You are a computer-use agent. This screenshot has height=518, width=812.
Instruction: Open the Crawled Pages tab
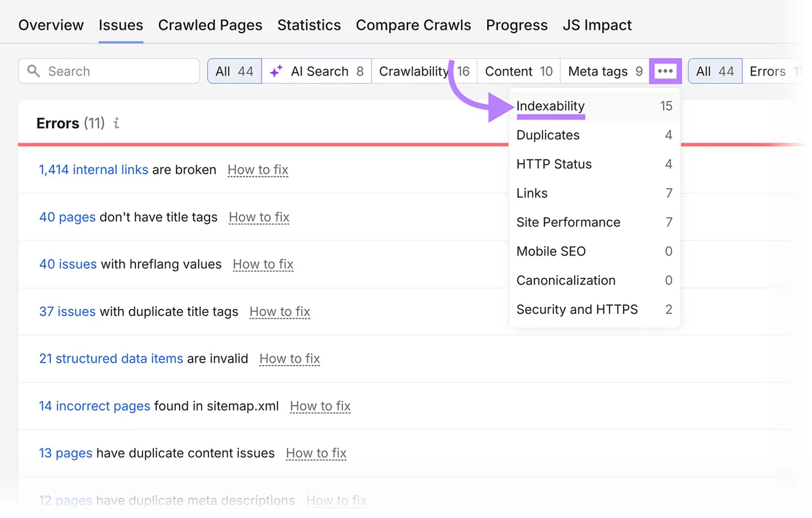click(x=210, y=25)
